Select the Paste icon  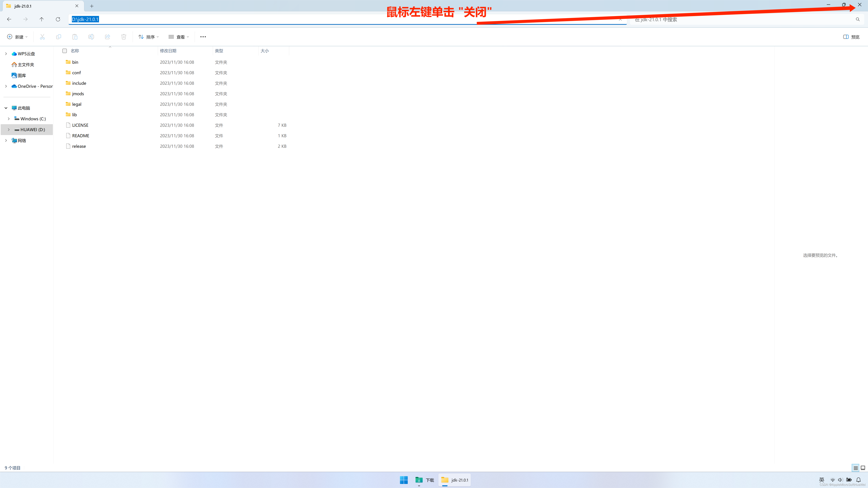click(75, 37)
